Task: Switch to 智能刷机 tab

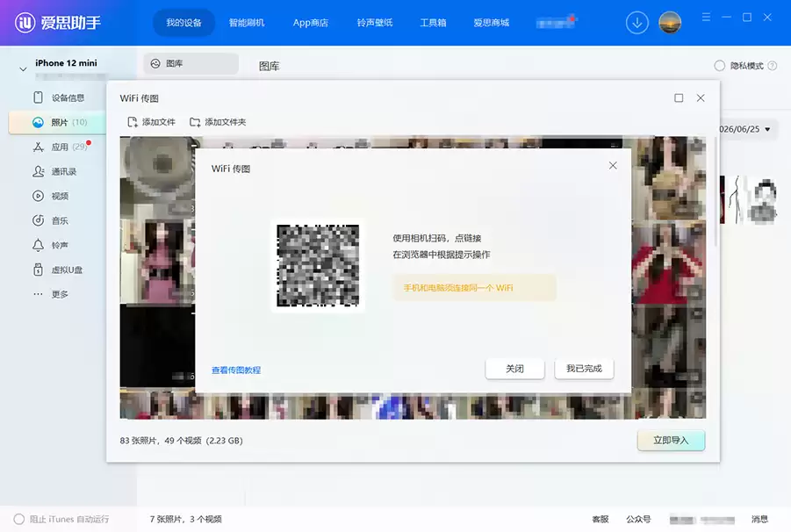Action: coord(247,23)
